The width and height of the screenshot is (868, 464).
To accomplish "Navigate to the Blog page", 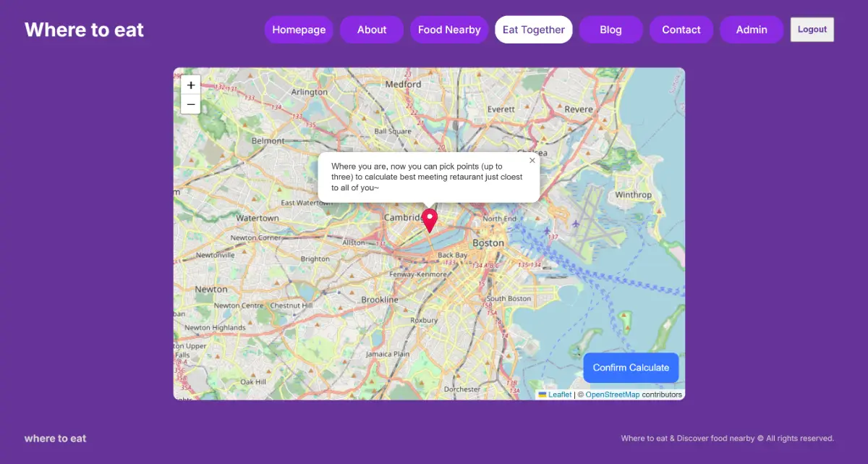I will point(610,30).
